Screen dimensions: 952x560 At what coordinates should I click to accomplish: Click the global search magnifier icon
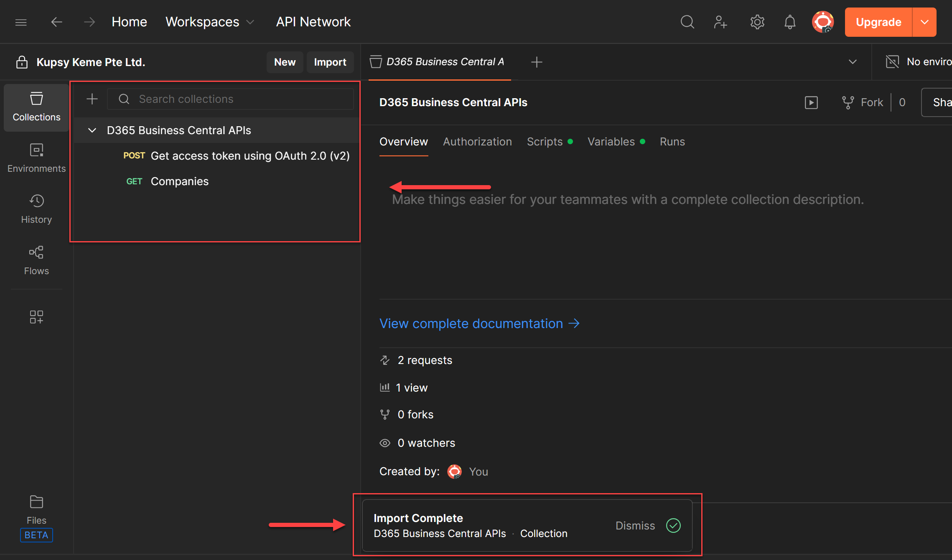point(687,22)
